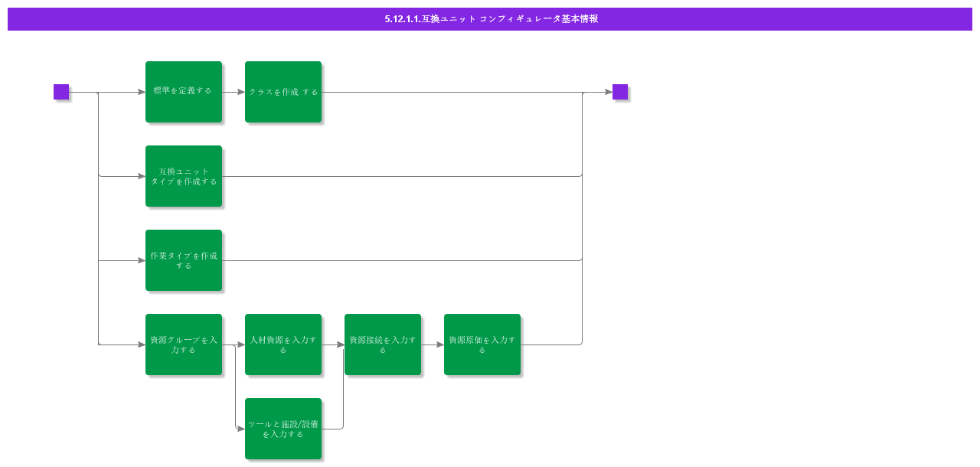
Task: Click the 作業タイプを作成する node
Action: pos(184,260)
